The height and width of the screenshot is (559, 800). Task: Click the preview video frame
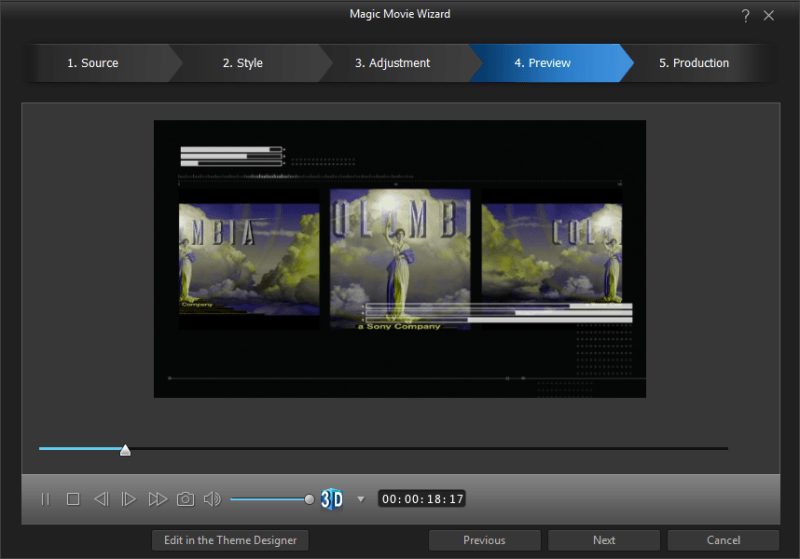coord(400,259)
